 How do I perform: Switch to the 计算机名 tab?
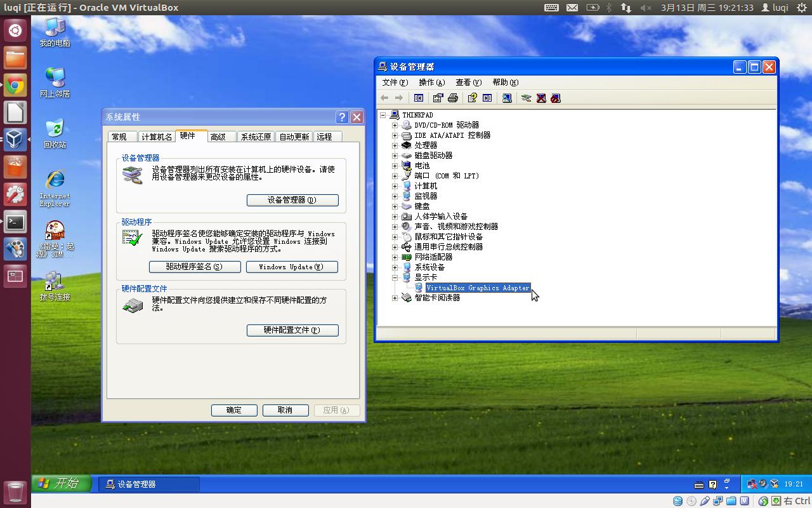tap(157, 137)
